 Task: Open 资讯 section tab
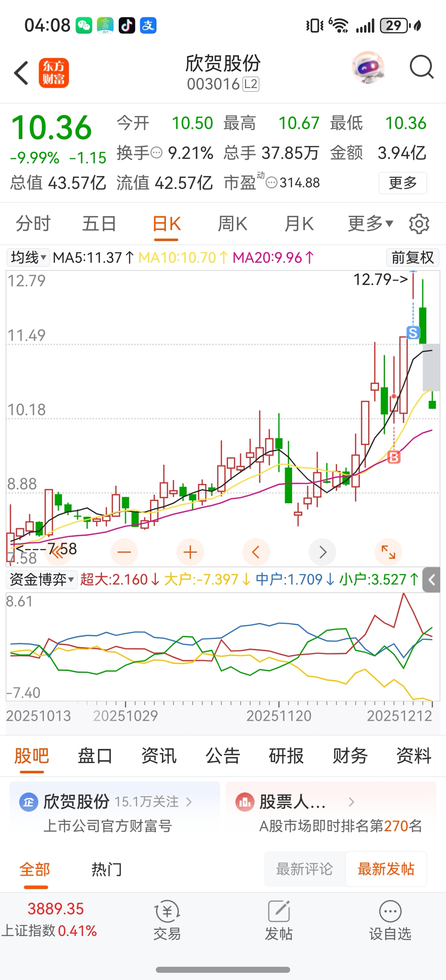159,756
